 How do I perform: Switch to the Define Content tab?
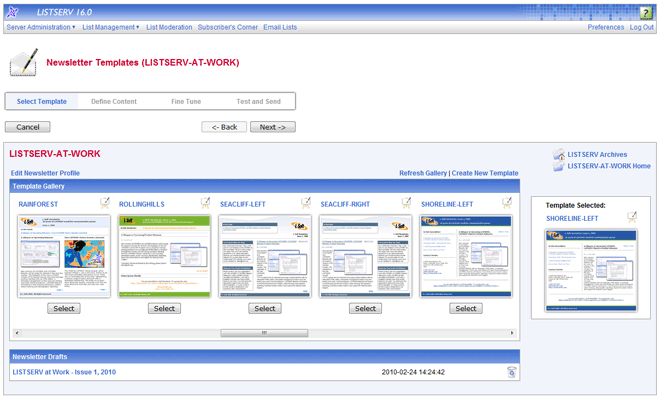pyautogui.click(x=114, y=101)
